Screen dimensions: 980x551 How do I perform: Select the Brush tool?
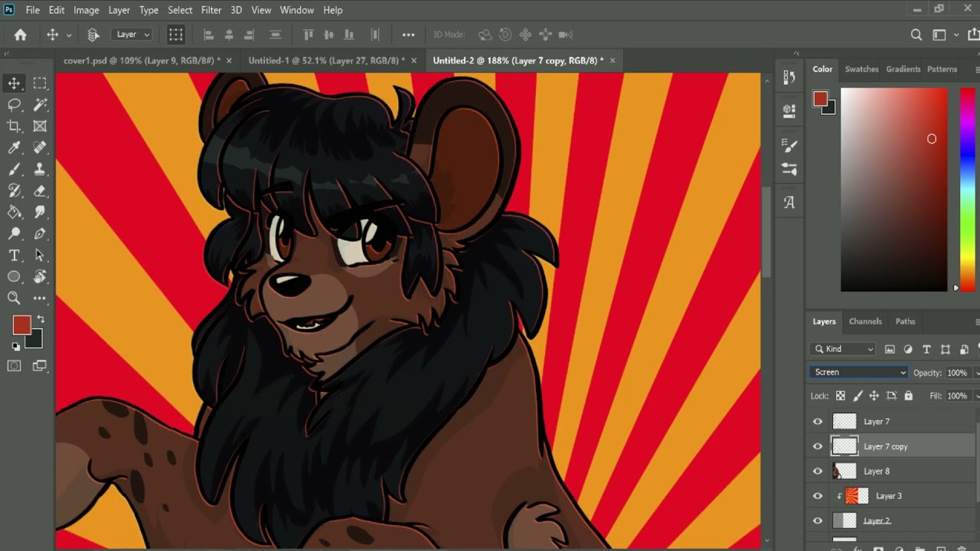coord(15,169)
